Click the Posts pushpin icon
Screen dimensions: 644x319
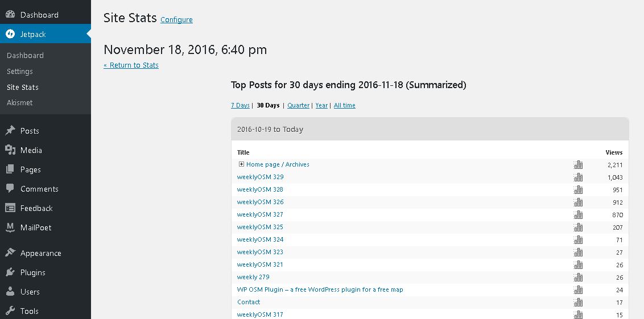point(10,131)
